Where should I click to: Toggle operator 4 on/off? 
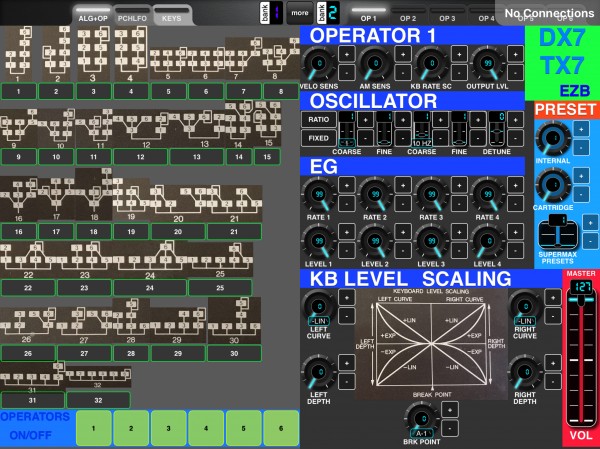point(206,428)
